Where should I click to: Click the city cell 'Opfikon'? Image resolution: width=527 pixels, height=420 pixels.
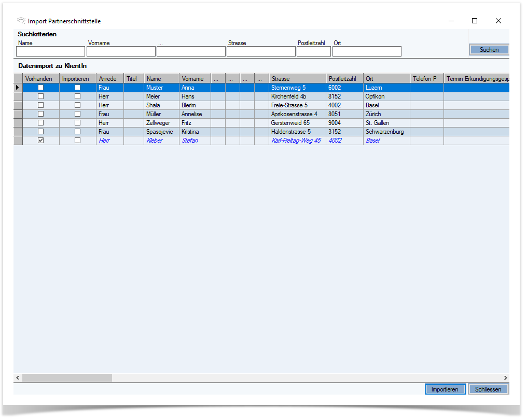386,96
